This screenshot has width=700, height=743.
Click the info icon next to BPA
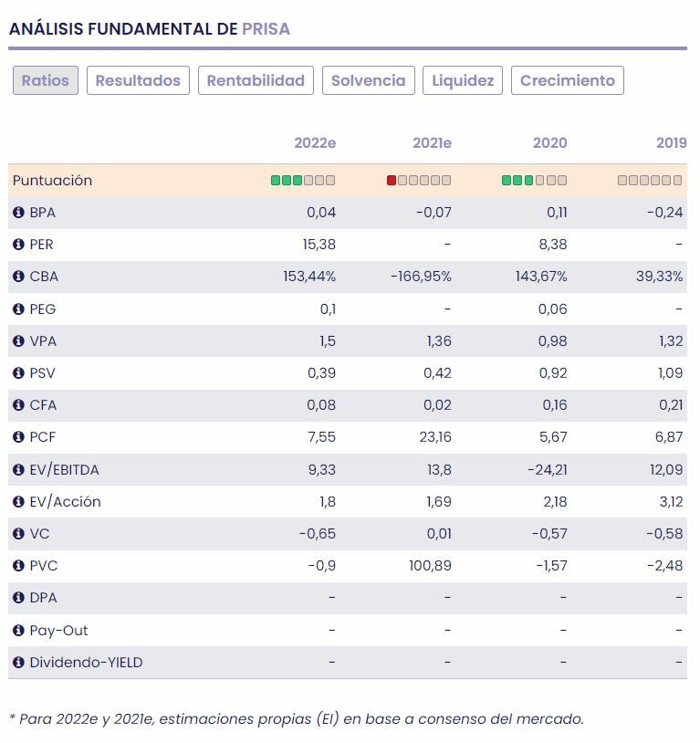(18, 213)
